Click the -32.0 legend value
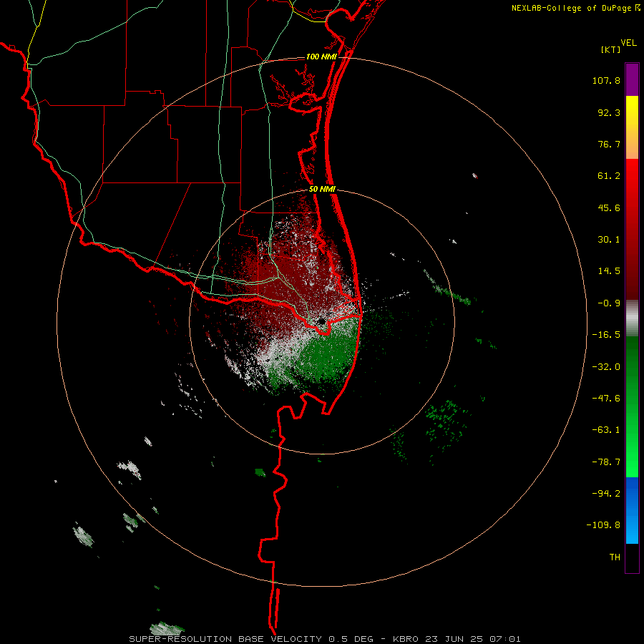The height and width of the screenshot is (644, 644). pyautogui.click(x=606, y=366)
